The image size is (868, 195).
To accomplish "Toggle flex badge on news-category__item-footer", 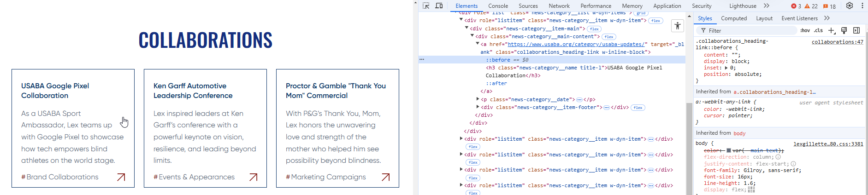I will pyautogui.click(x=638, y=108).
